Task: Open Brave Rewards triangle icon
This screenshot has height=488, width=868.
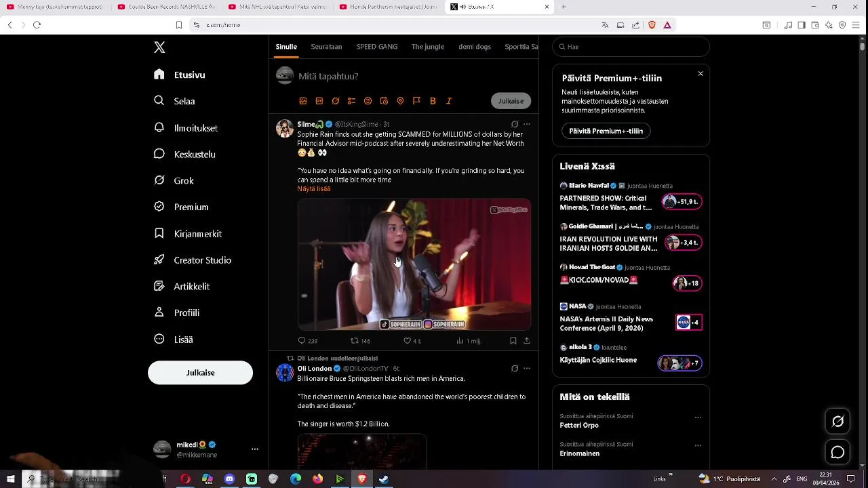Action: [667, 25]
